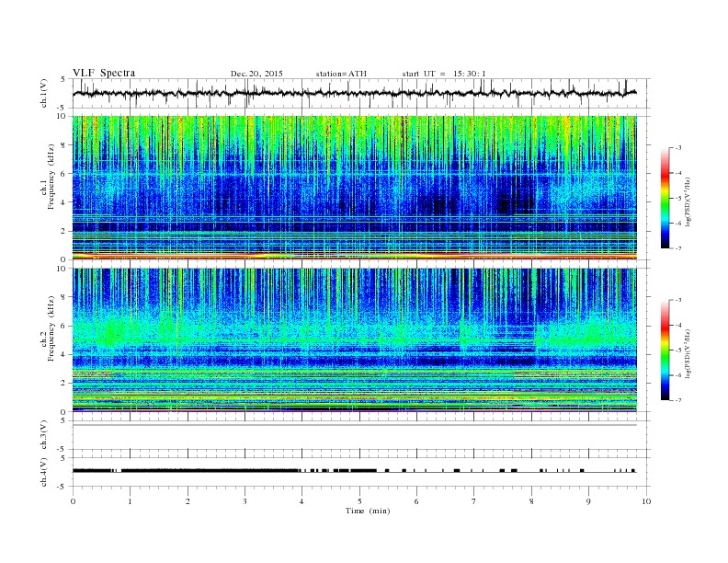Click inside the ch.2 spectrogram panel

coord(355,340)
